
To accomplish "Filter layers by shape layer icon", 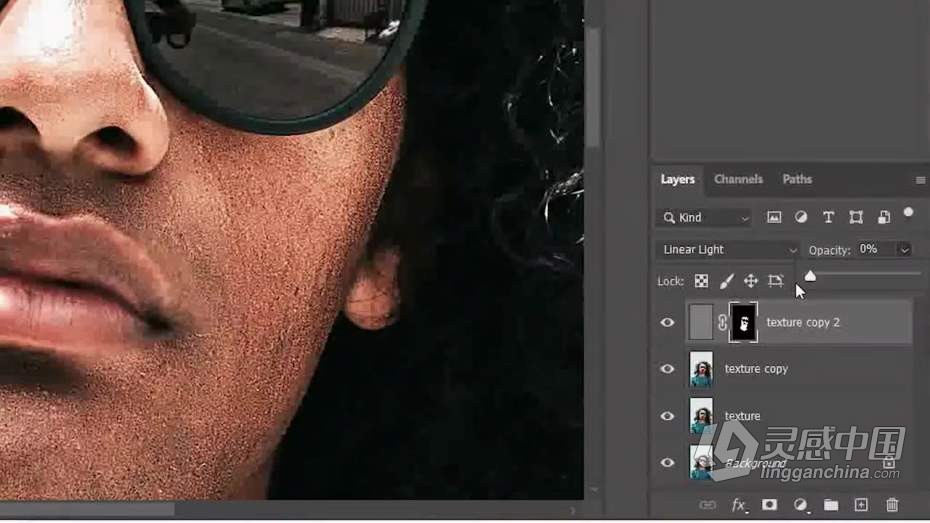I will coord(856,218).
